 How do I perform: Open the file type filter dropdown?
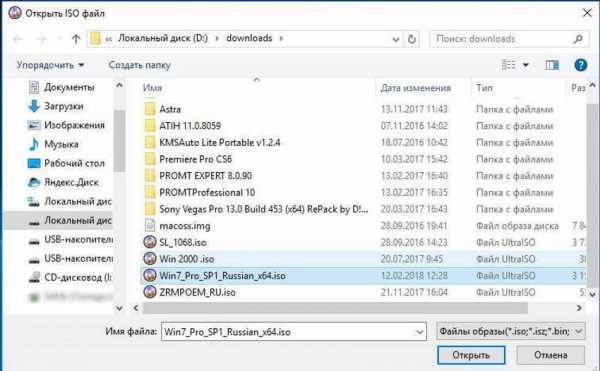coord(510,331)
